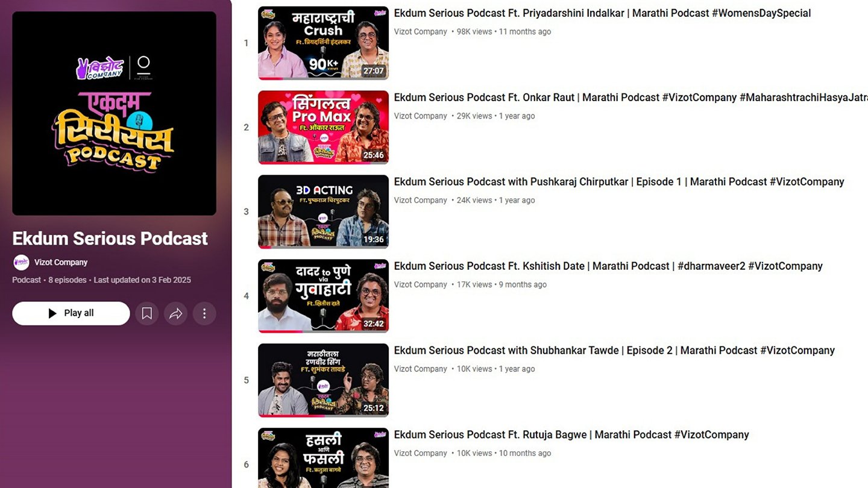The height and width of the screenshot is (488, 868).
Task: Open Priyadarshini Indalkar episode thumbnail
Action: [323, 43]
